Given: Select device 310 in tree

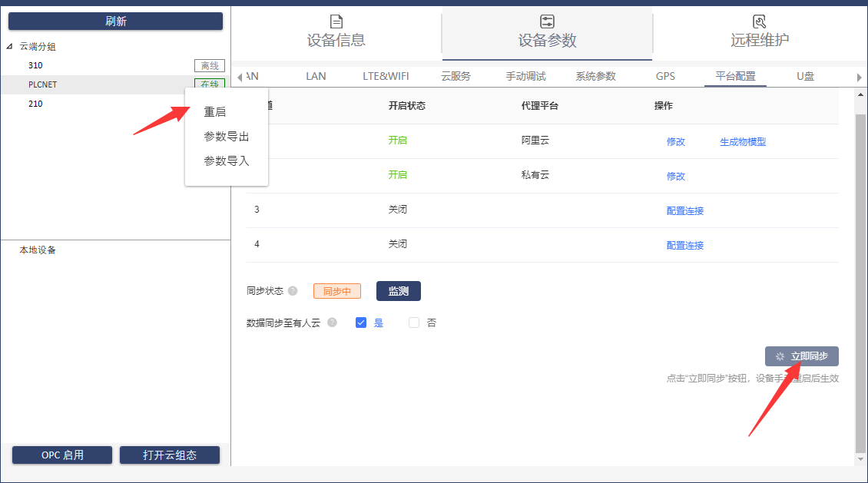Looking at the screenshot, I should [x=35, y=65].
